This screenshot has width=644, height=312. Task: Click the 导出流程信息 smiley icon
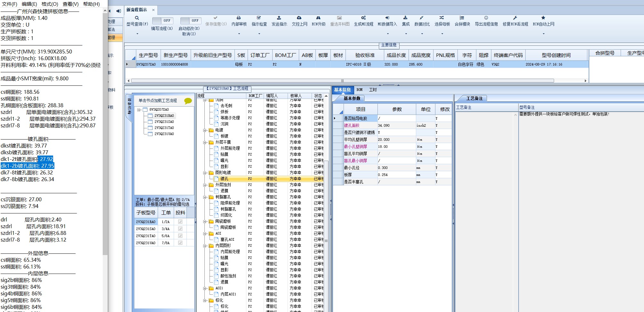coord(486,18)
